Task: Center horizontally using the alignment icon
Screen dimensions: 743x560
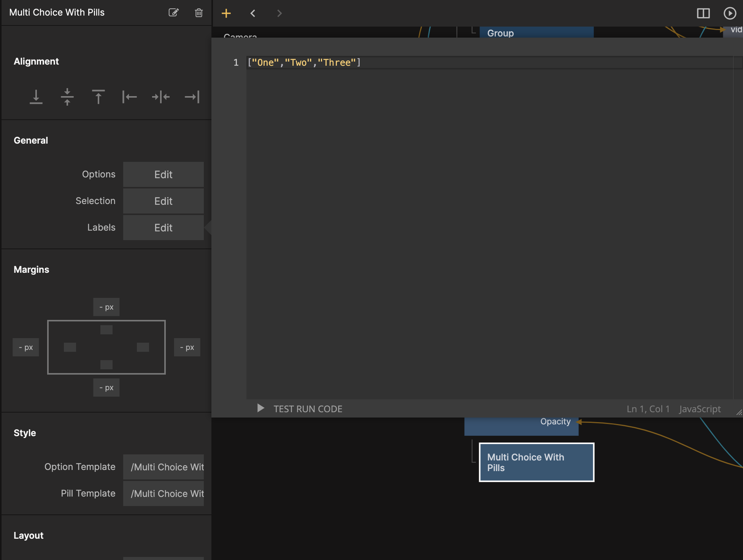Action: 160,97
